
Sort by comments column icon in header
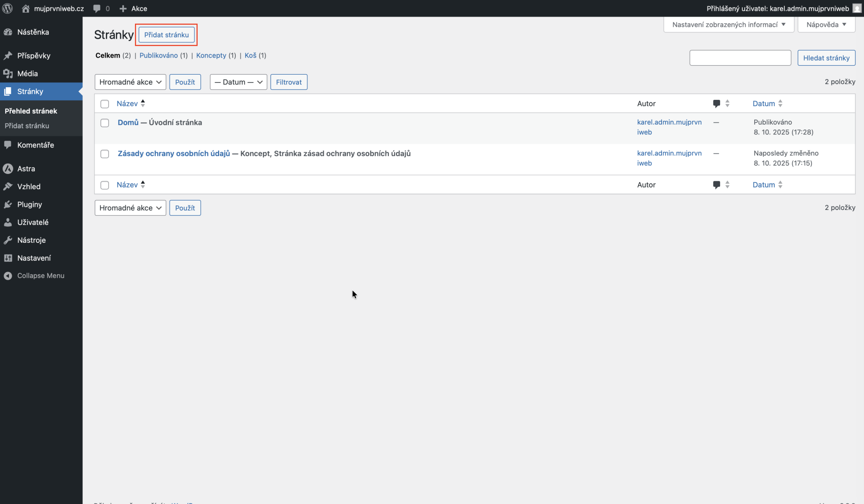[717, 104]
